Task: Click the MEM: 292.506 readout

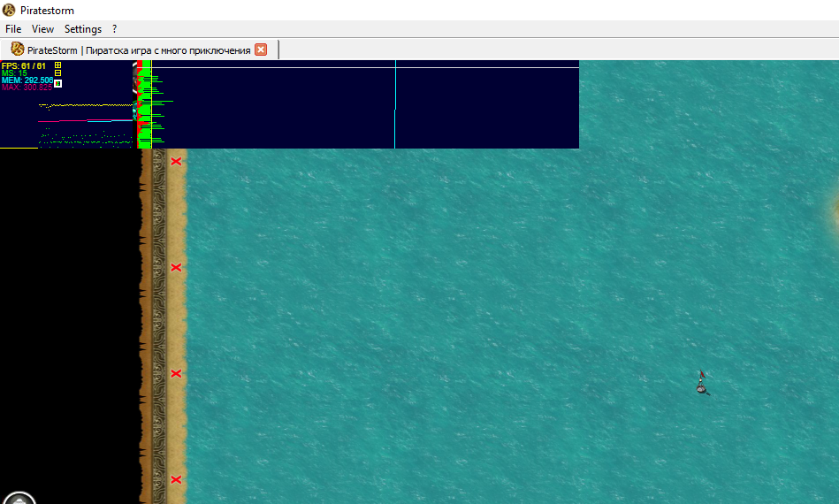Action: click(x=27, y=80)
